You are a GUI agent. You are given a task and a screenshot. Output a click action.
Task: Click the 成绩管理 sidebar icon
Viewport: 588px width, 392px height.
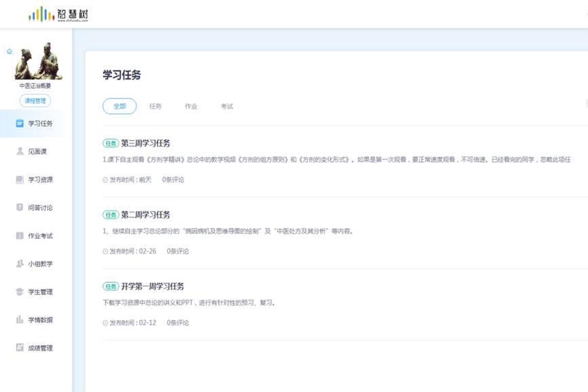click(x=20, y=348)
